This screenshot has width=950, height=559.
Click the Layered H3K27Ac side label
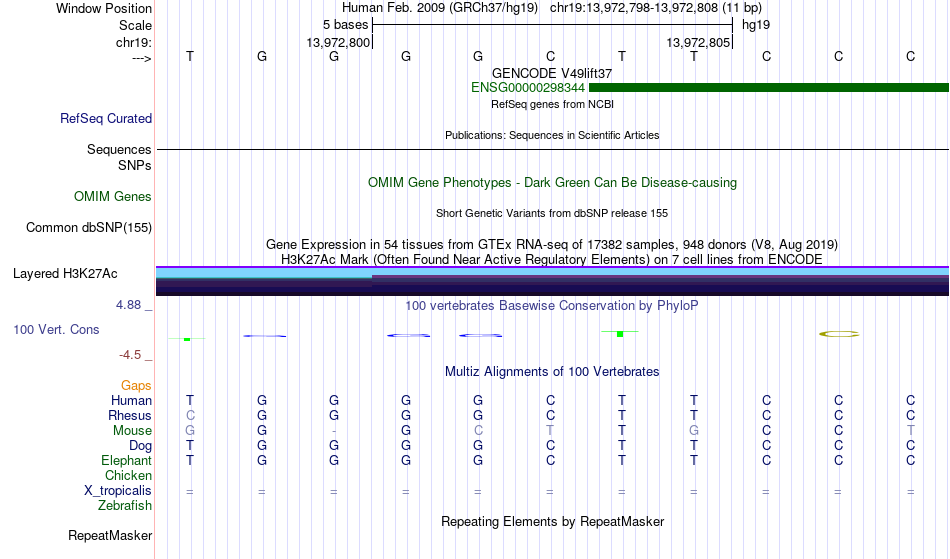65,274
